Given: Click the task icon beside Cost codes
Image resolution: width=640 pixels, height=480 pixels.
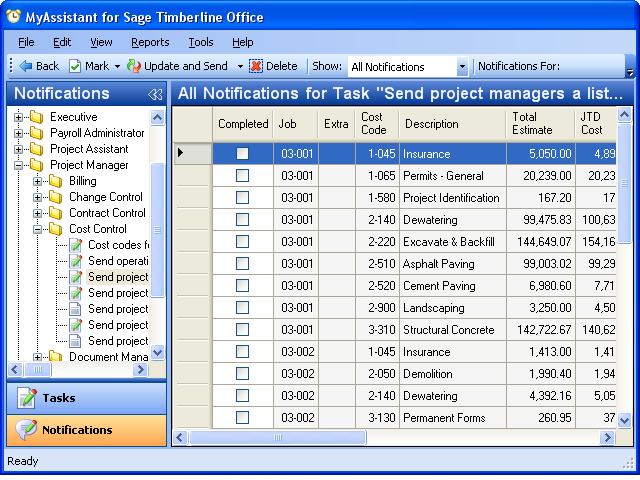Looking at the screenshot, I should click(76, 245).
